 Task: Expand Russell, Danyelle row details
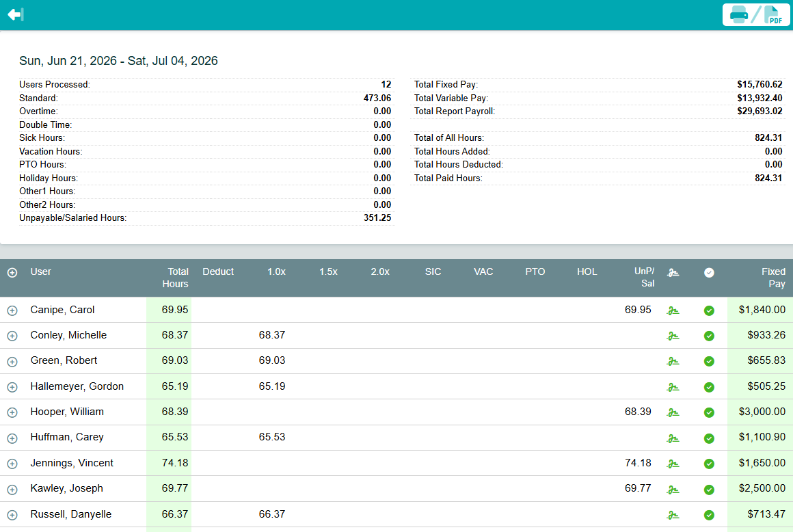tap(12, 515)
